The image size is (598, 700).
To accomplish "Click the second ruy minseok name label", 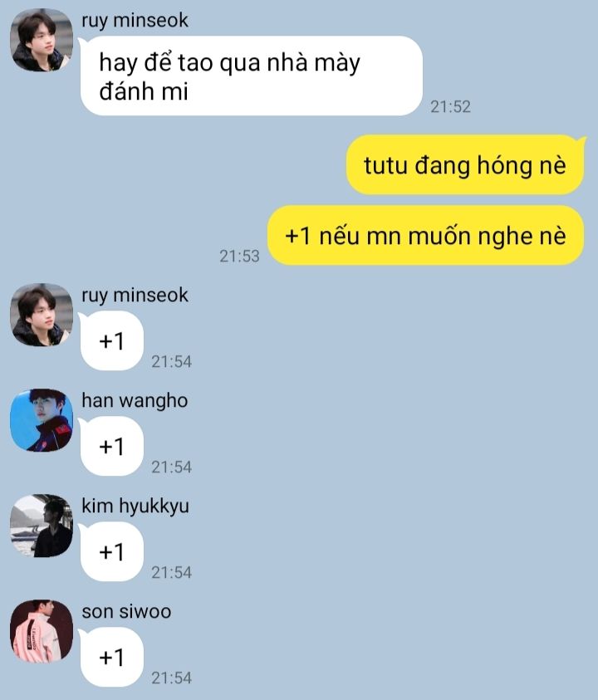I will (135, 296).
